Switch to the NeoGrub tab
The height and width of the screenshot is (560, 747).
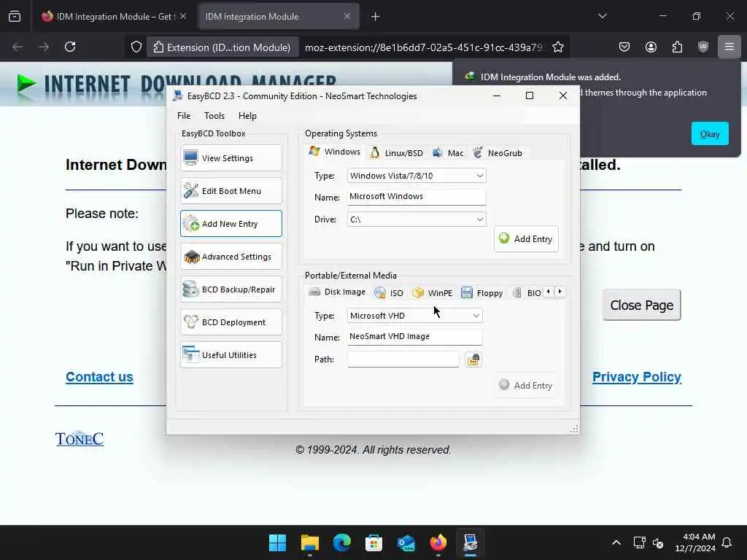(x=498, y=153)
